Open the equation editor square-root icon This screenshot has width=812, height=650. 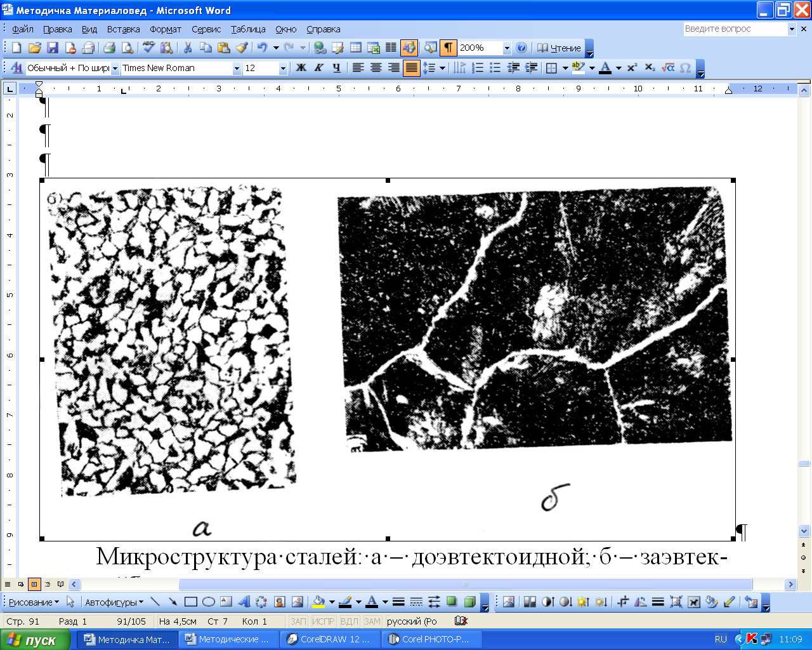pyautogui.click(x=667, y=68)
